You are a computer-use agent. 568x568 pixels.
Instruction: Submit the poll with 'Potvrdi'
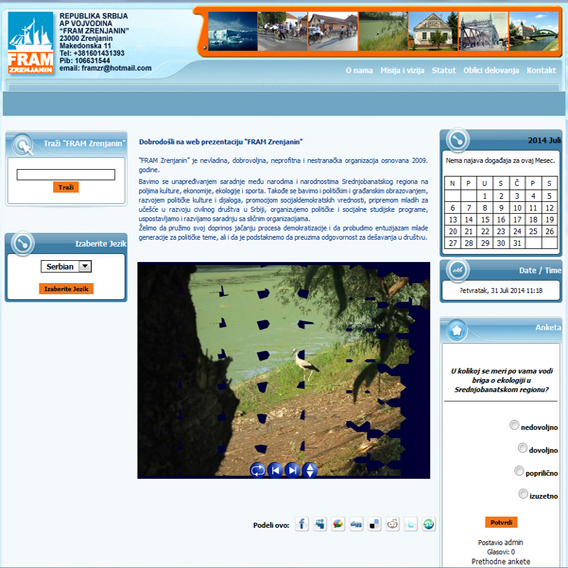(501, 522)
